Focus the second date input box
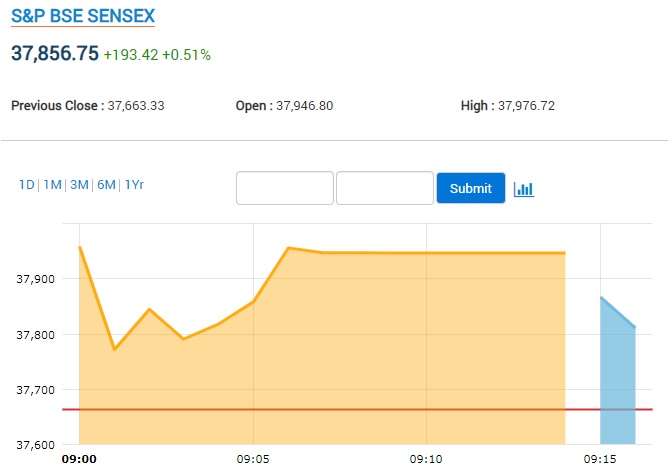Viewport: 668px width, 474px height. [x=385, y=188]
